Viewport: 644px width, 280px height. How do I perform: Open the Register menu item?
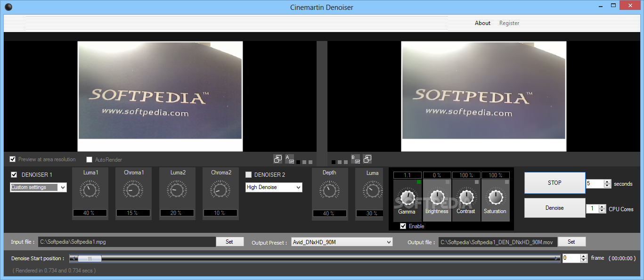tap(509, 23)
